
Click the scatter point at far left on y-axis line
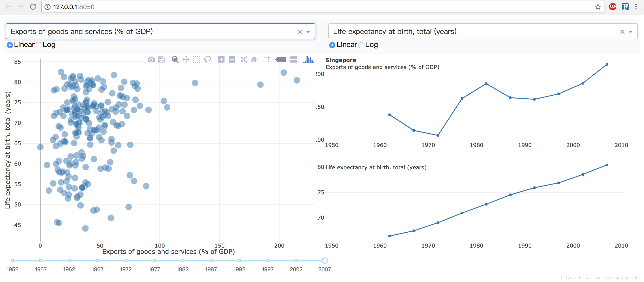point(40,147)
